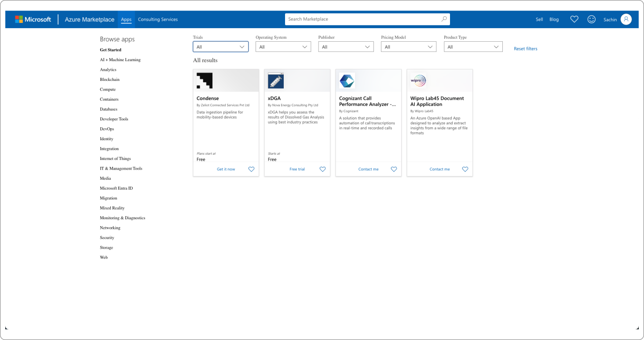Viewport: 644px width, 340px height.
Task: Select the Developer Tools category
Action: (x=114, y=119)
